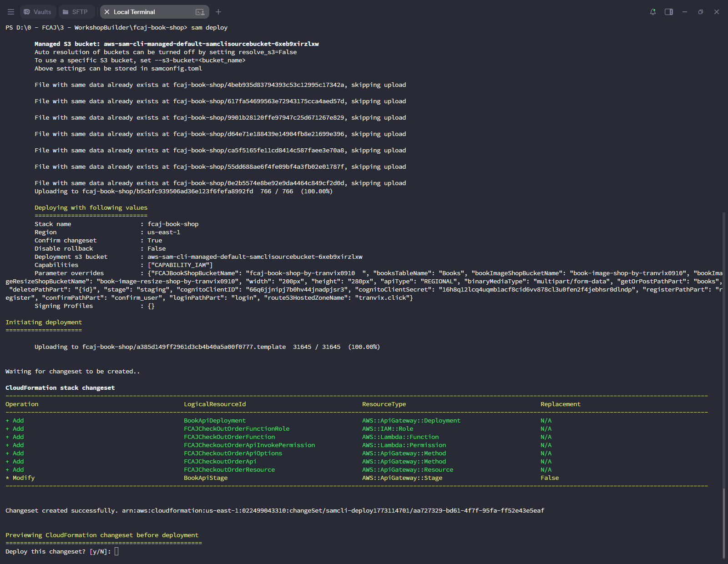Toggle the side panel layout icon
Screen dimensions: 728x564
point(669,12)
